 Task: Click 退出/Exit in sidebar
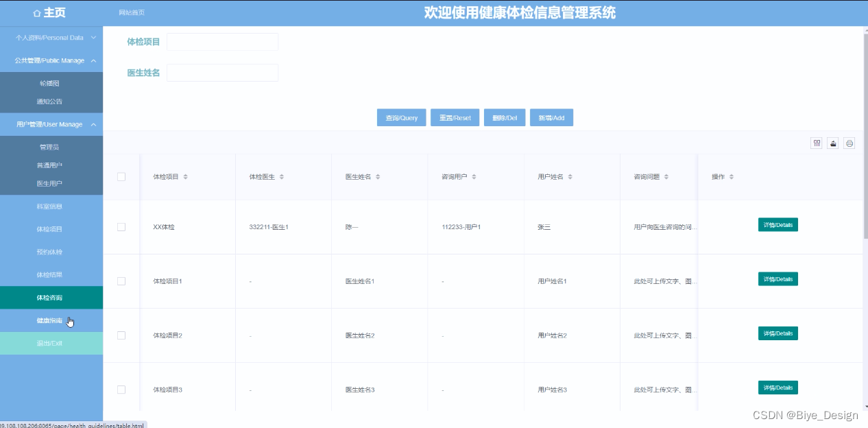click(51, 343)
